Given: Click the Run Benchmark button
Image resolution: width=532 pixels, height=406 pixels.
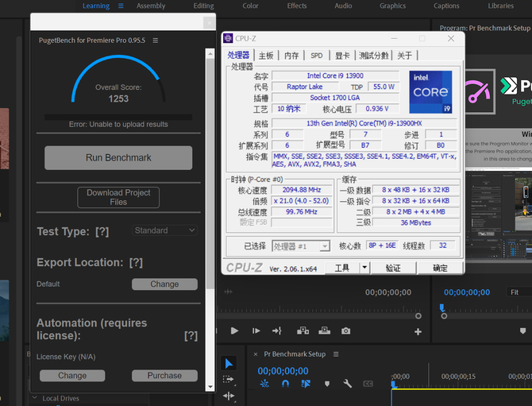Looking at the screenshot, I should pyautogui.click(x=118, y=158).
